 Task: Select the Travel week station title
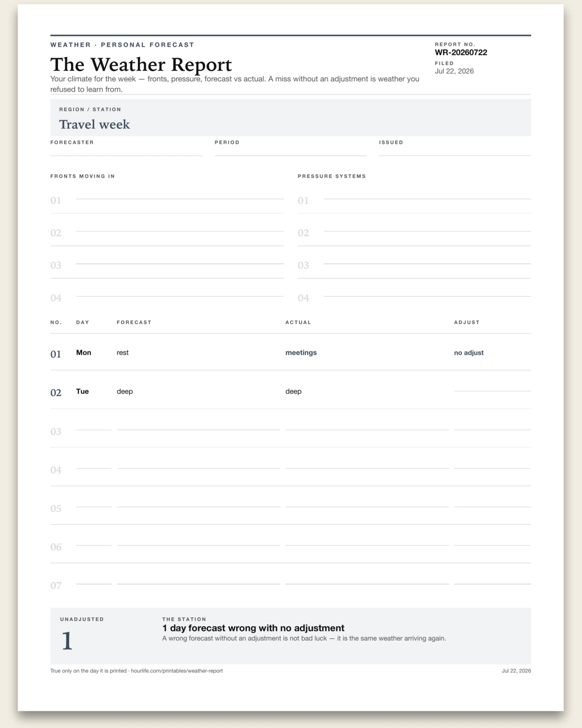point(95,125)
